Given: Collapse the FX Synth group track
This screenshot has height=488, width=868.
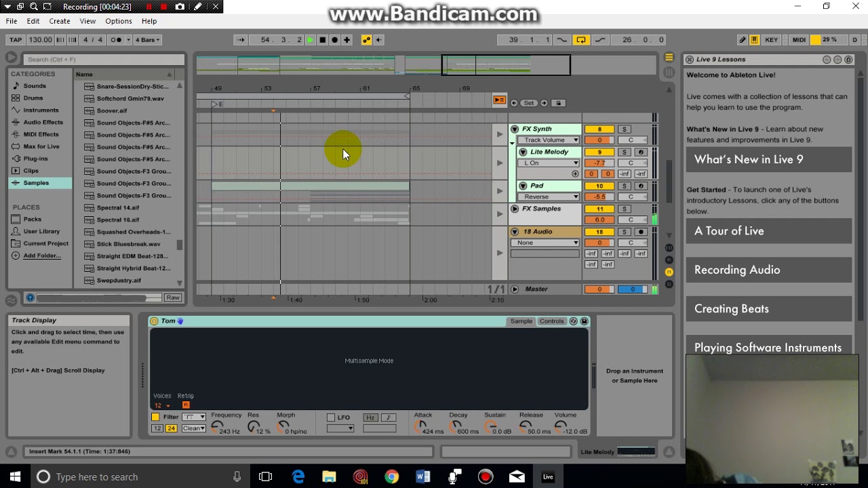Looking at the screenshot, I should [x=515, y=129].
